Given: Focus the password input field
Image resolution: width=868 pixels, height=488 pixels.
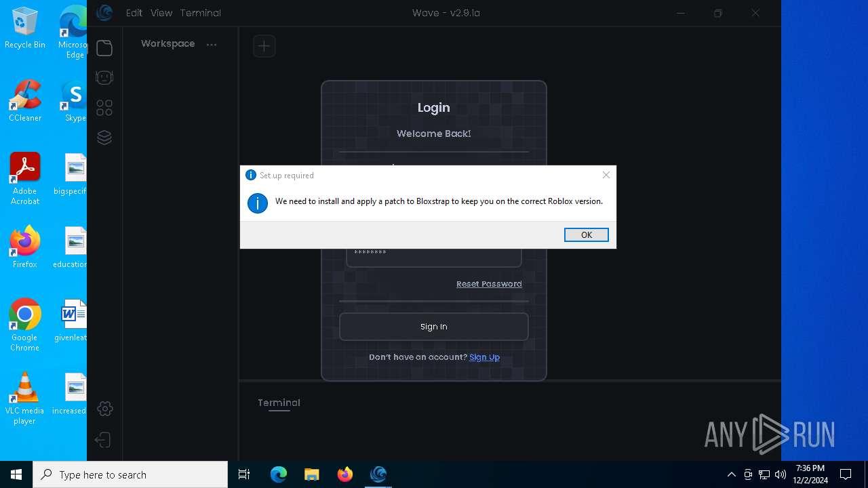Looking at the screenshot, I should [x=434, y=258].
